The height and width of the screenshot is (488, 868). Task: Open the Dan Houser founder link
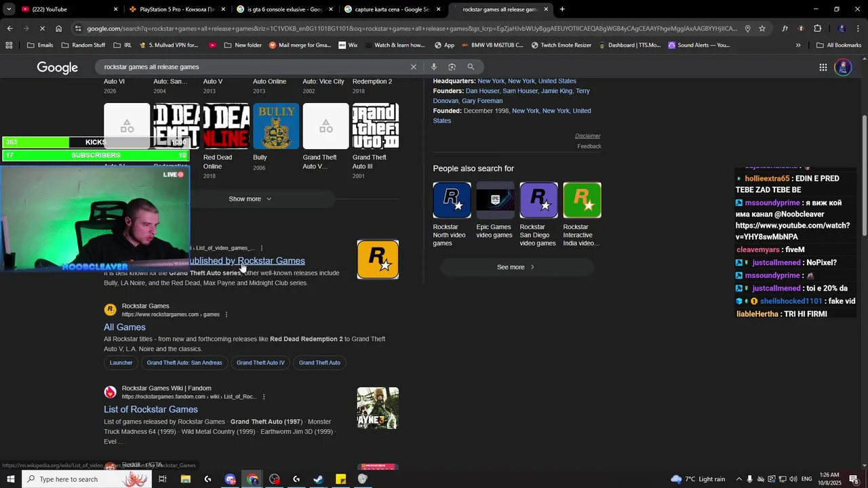click(x=483, y=91)
